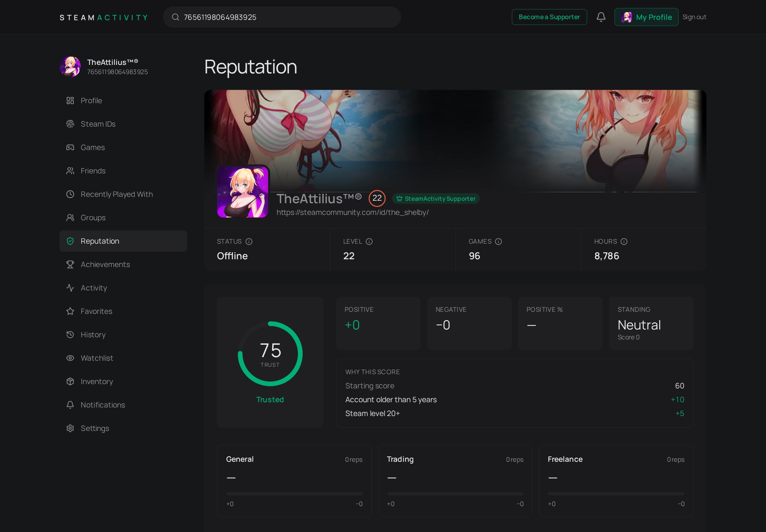Click the General reputation progress bar

tap(294, 494)
